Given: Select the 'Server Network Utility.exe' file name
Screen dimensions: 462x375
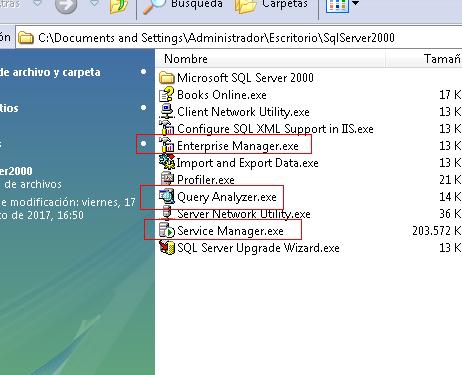Looking at the screenshot, I should pyautogui.click(x=244, y=214).
